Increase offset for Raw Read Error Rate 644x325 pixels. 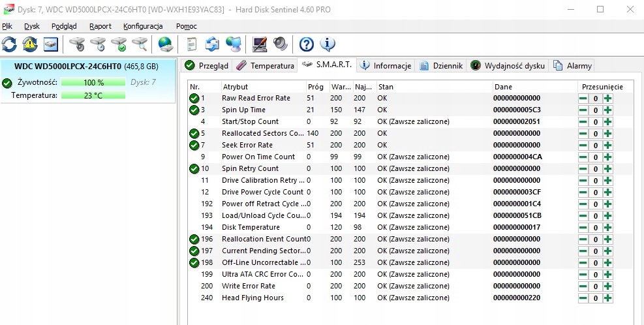pyautogui.click(x=608, y=99)
